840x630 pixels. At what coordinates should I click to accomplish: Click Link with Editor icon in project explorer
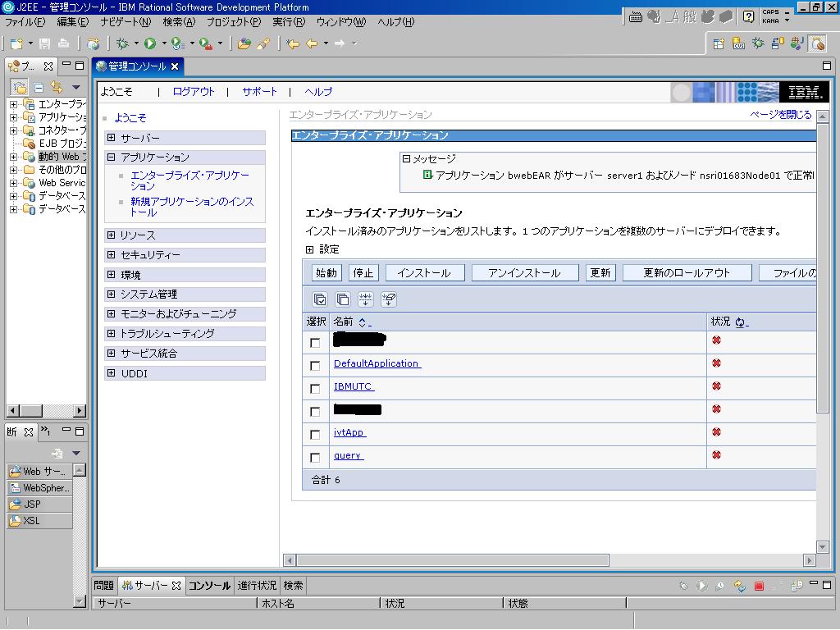click(57, 87)
